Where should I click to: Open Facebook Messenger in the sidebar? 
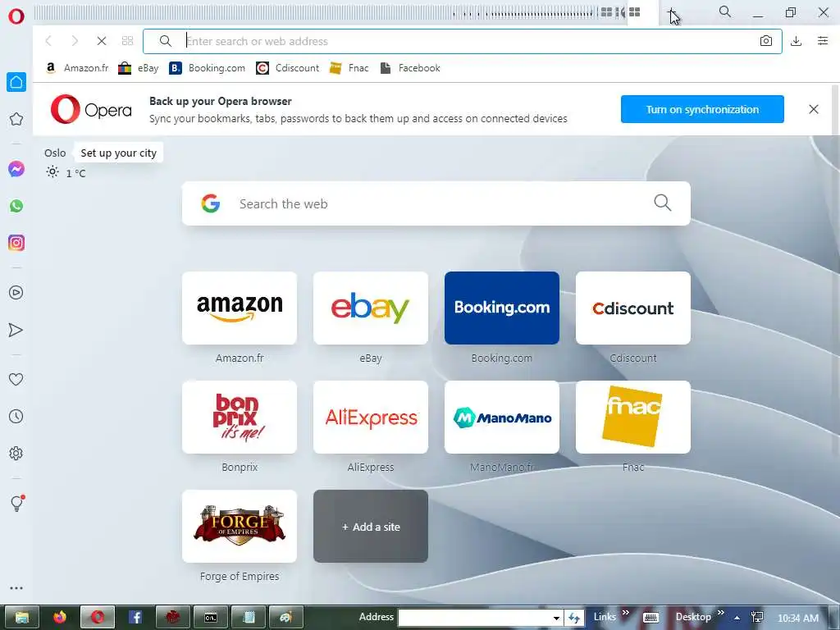[x=16, y=169]
